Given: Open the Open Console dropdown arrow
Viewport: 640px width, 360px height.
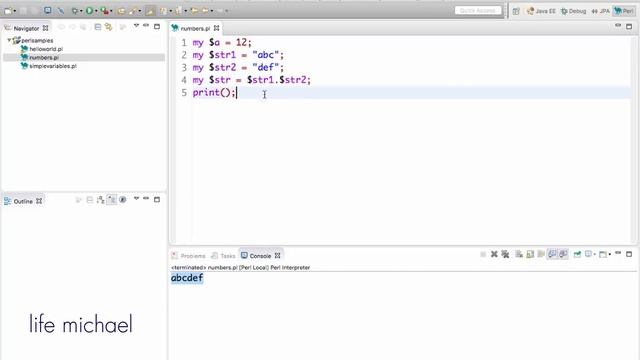Looking at the screenshot, I should pos(610,254).
